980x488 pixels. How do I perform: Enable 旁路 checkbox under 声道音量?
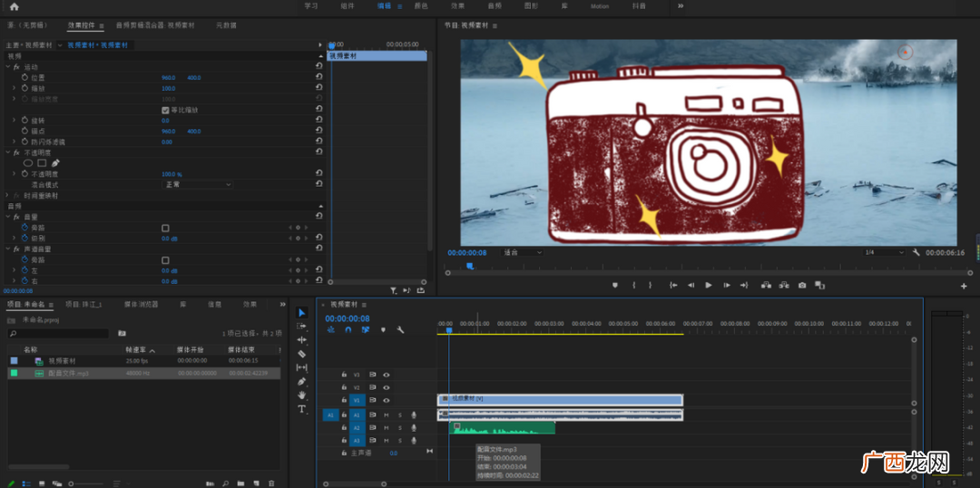click(165, 260)
